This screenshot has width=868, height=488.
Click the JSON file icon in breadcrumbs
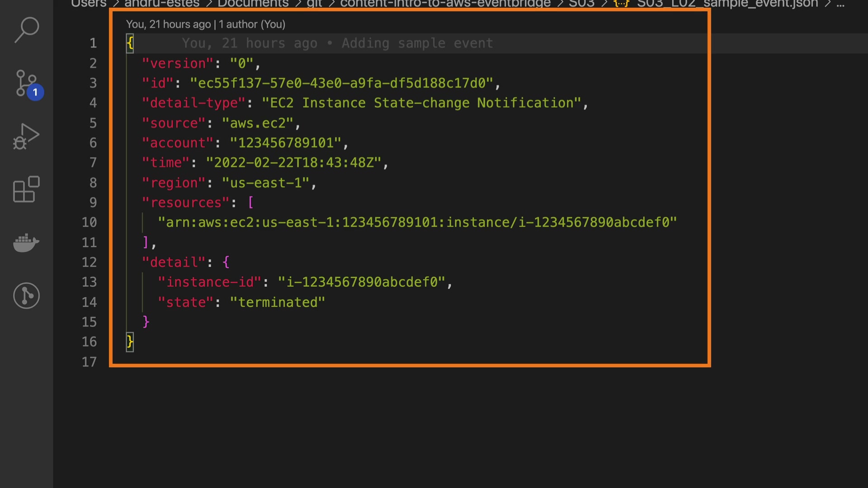[621, 4]
